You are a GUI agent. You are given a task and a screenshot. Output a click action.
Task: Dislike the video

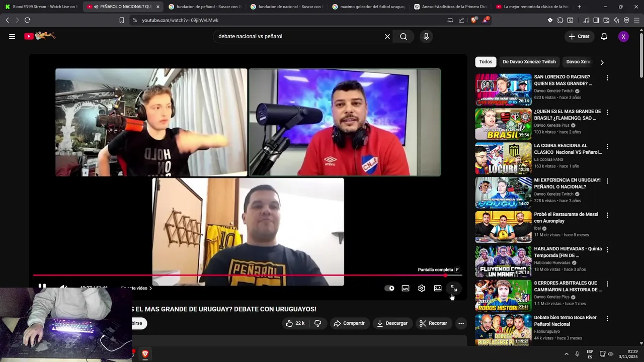point(317,323)
